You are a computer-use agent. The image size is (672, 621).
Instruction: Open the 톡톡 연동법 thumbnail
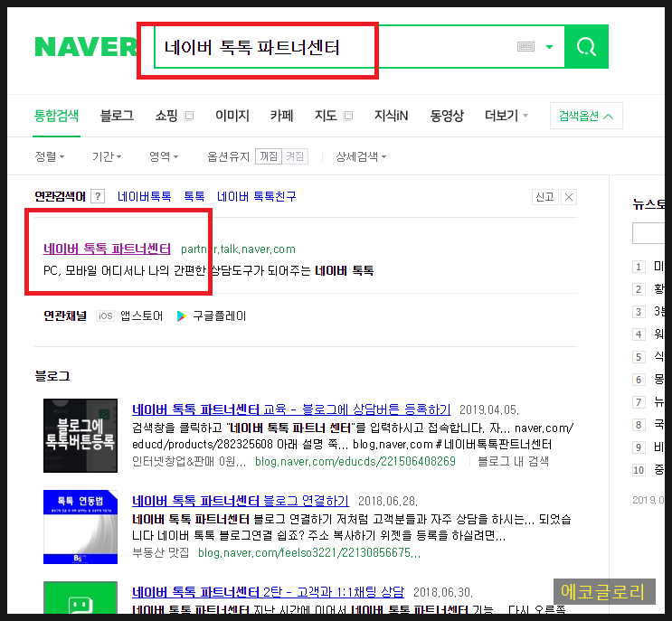pos(80,527)
